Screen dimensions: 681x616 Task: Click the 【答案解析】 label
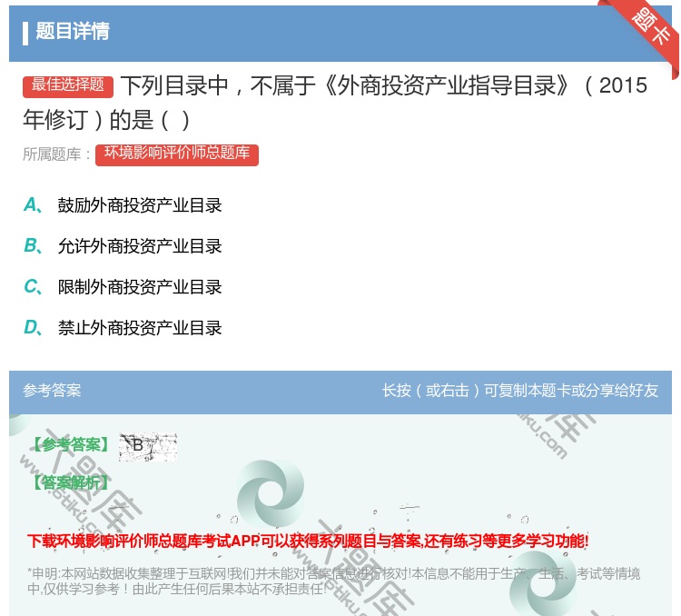71,482
